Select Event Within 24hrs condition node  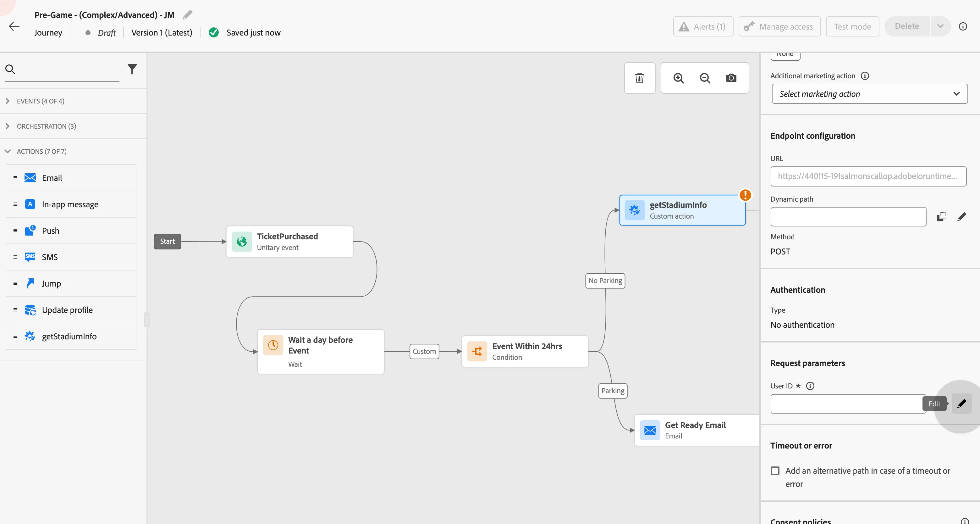click(x=525, y=351)
